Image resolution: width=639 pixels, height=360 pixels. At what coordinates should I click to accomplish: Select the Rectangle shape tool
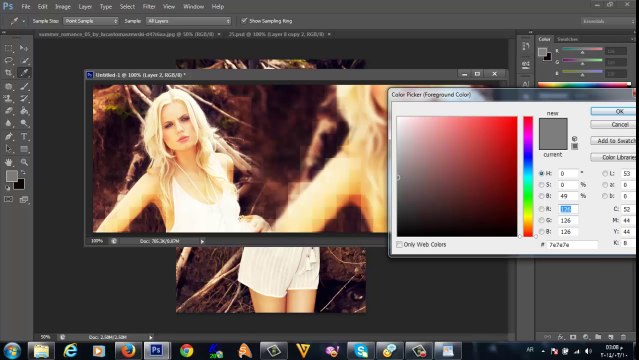[24, 149]
